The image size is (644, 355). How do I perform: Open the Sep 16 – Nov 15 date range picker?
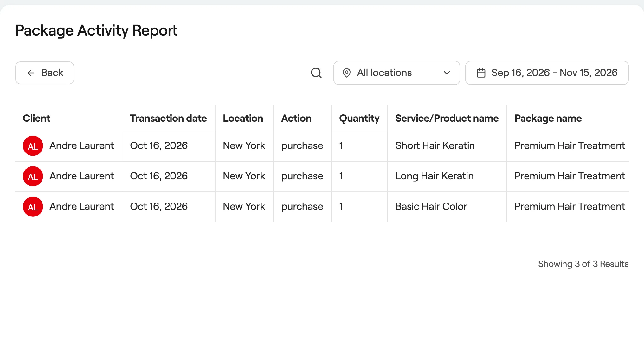click(x=547, y=73)
